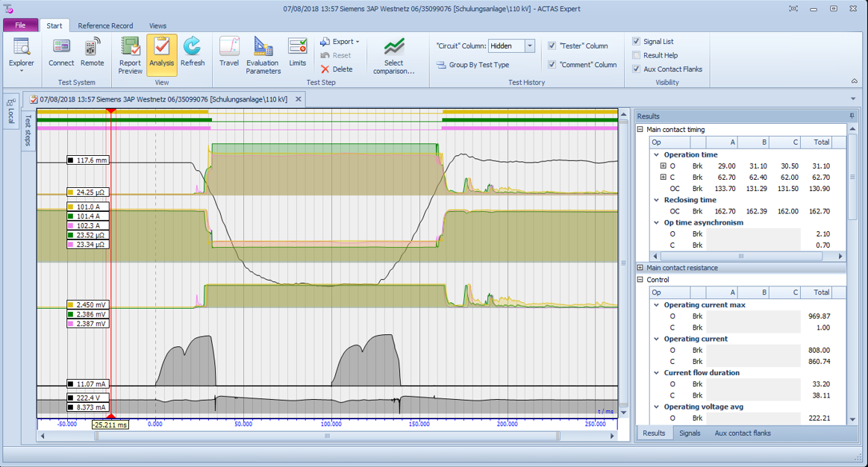The image size is (868, 467).
Task: Click the chart vertical scrollbar thumb
Action: (623, 263)
